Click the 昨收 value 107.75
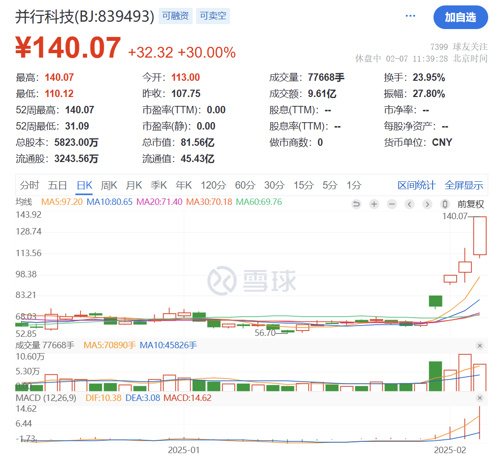Image resolution: width=500 pixels, height=461 pixels. coord(186,94)
